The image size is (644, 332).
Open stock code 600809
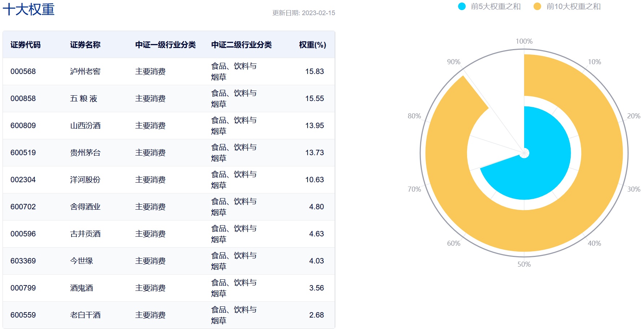click(x=23, y=126)
